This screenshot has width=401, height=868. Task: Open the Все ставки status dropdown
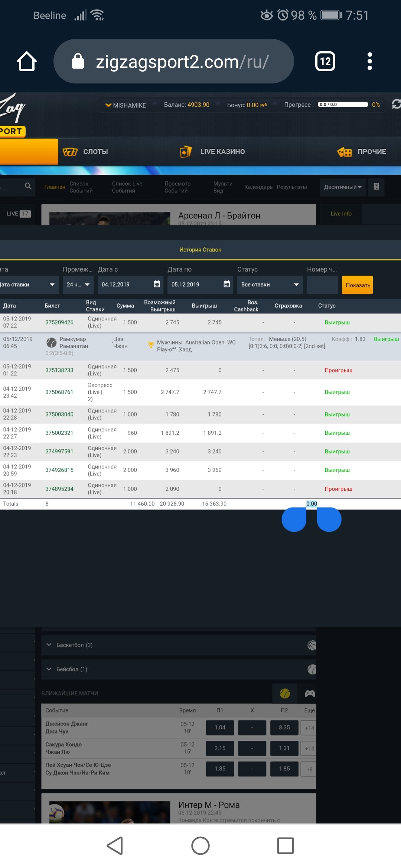[270, 285]
